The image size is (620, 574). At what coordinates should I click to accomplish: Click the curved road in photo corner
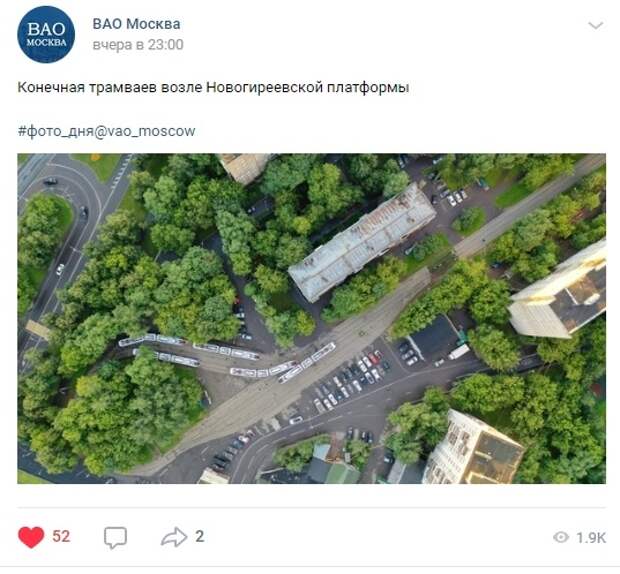[67, 221]
